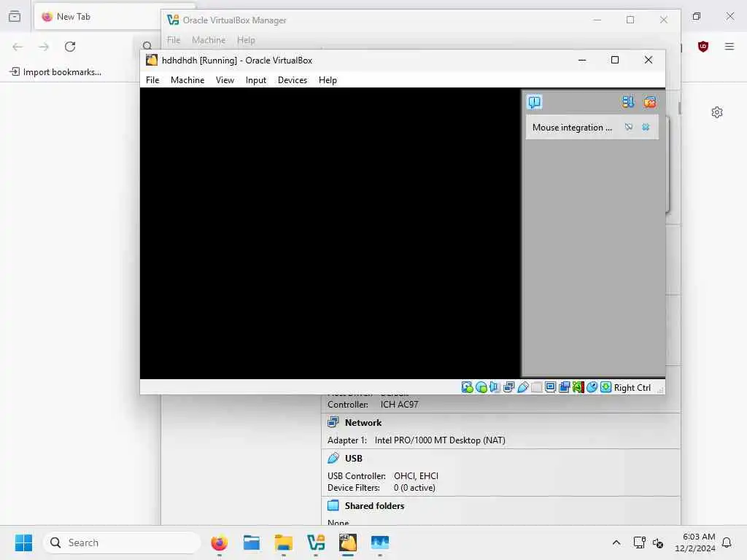Open File Explorer from the taskbar
The height and width of the screenshot is (560, 747).
coord(284,542)
